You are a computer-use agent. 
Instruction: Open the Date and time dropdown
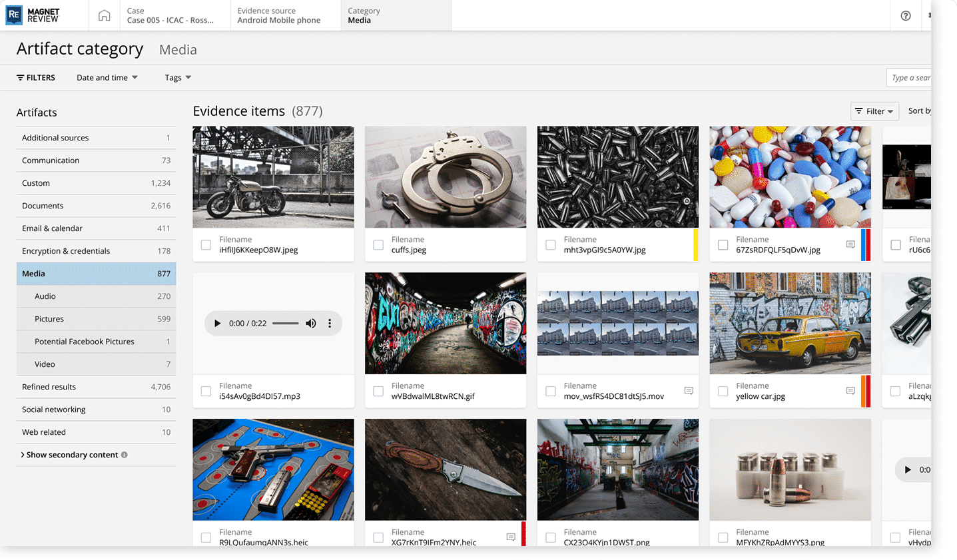(107, 78)
